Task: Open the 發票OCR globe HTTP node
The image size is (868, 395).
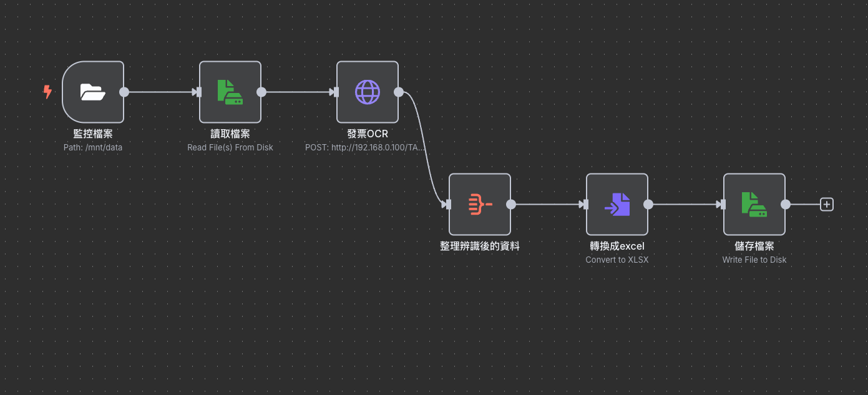Action: tap(367, 92)
